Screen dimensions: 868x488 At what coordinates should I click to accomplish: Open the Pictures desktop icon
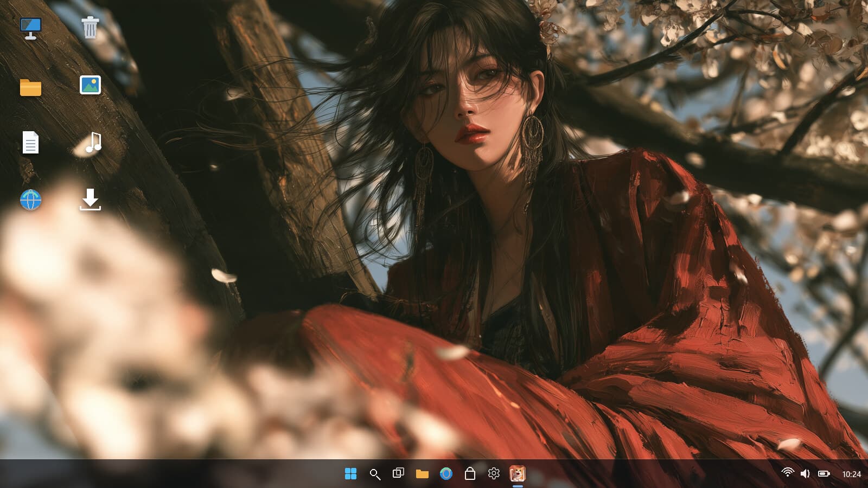point(90,85)
